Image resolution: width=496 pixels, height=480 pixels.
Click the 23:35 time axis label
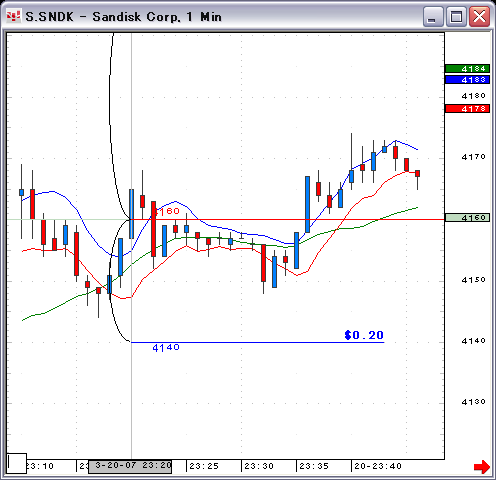(x=314, y=466)
